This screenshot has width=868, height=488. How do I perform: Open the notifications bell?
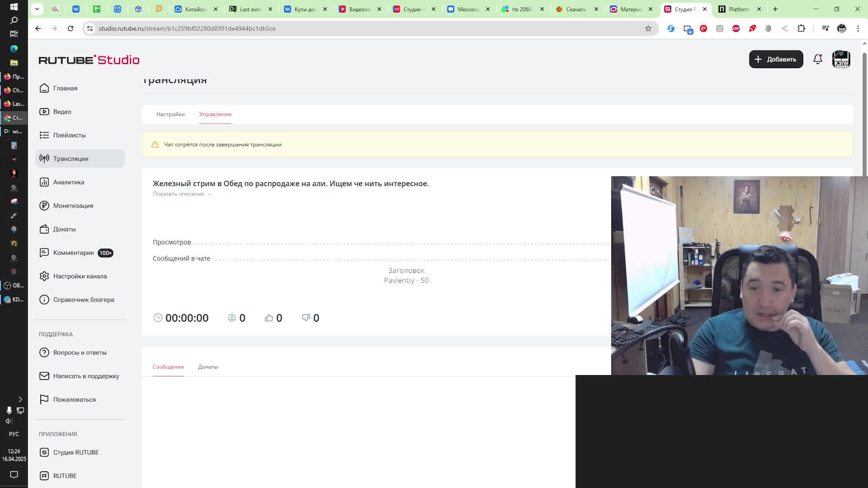tap(817, 59)
